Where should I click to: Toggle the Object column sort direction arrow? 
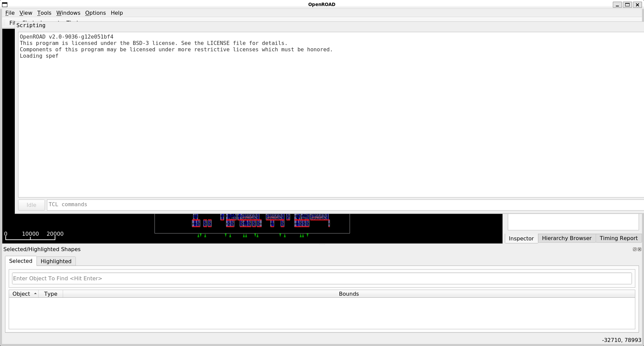pos(35,293)
